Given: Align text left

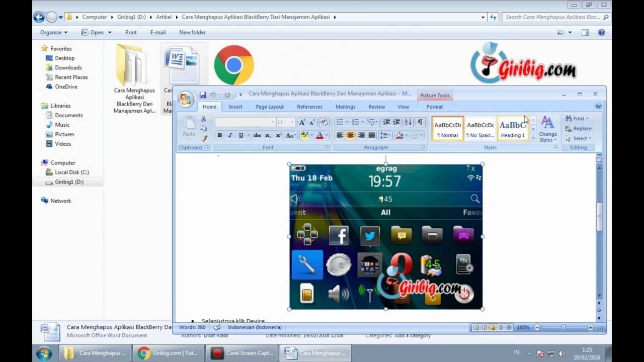Looking at the screenshot, I should [x=340, y=135].
